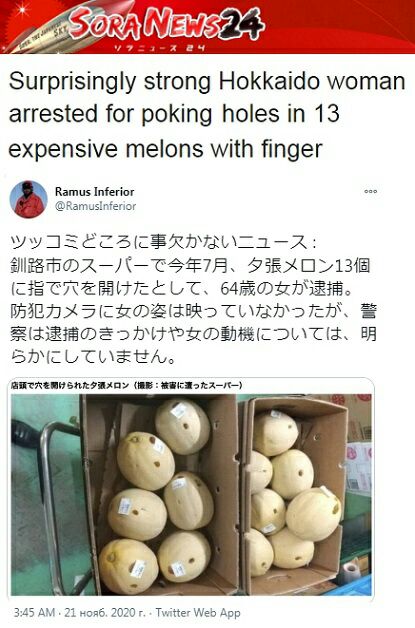The height and width of the screenshot is (628, 415).
Task: Click Ramus Inferior's profile avatar
Action: pos(28,199)
